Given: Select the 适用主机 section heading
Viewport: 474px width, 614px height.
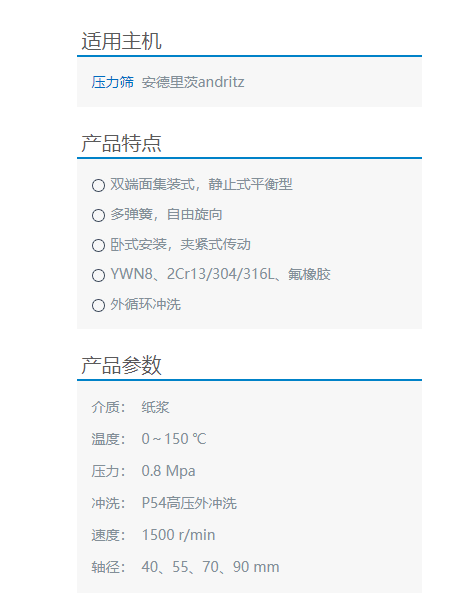Looking at the screenshot, I should pos(121,41).
